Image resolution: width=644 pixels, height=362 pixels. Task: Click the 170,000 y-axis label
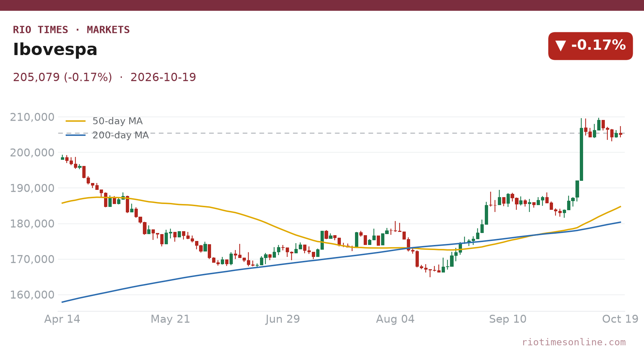32,259
